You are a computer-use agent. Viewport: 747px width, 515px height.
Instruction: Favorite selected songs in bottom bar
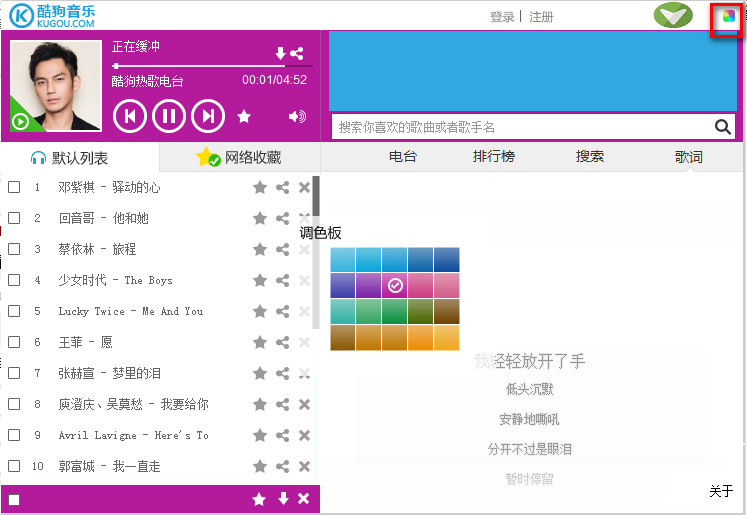pyautogui.click(x=259, y=499)
